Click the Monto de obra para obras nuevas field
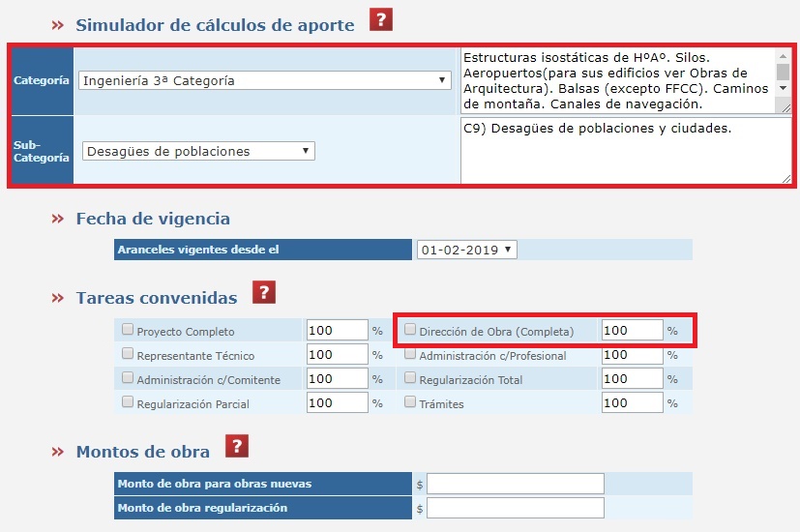 515,484
